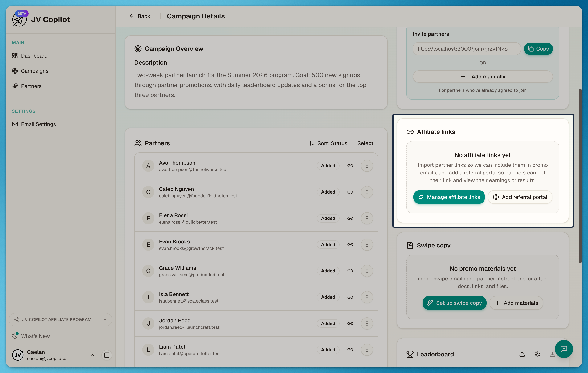Click the Grace Williams avatar letter G

point(148,271)
